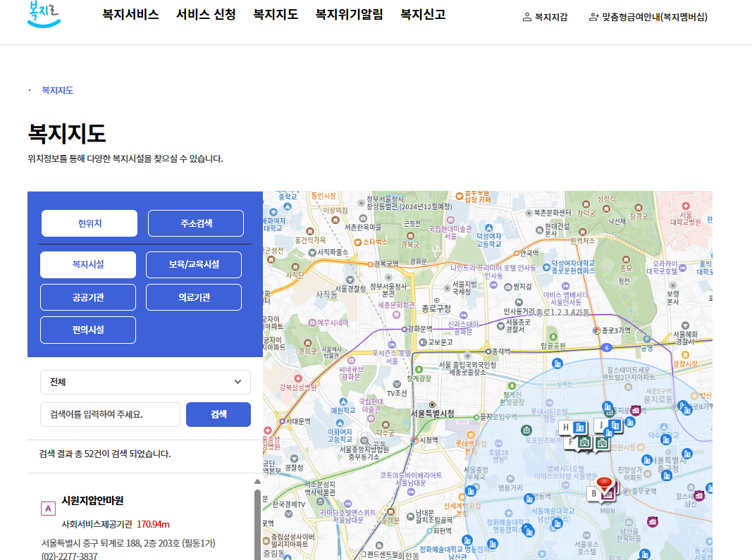The height and width of the screenshot is (560, 752).
Task: Toggle 보육/교육시설 facility filter
Action: tap(194, 265)
